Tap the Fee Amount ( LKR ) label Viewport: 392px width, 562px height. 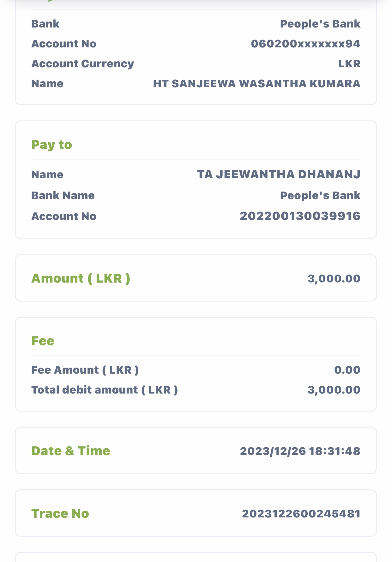point(85,370)
